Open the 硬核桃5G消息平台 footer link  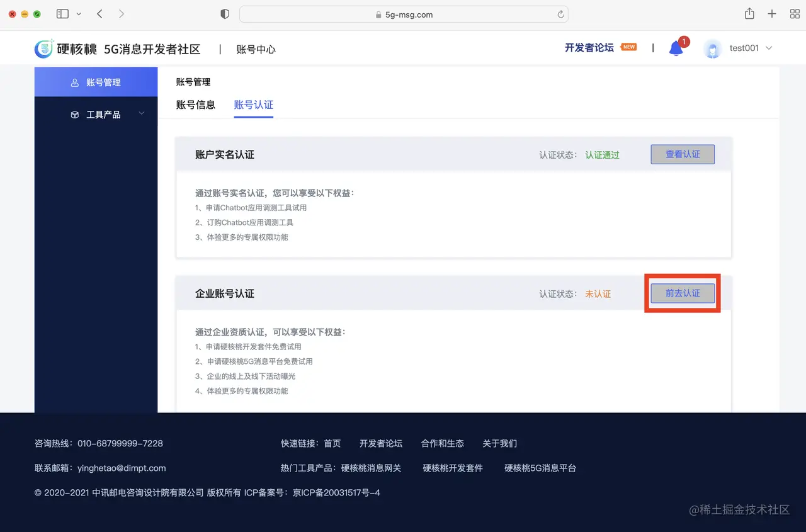tap(540, 468)
